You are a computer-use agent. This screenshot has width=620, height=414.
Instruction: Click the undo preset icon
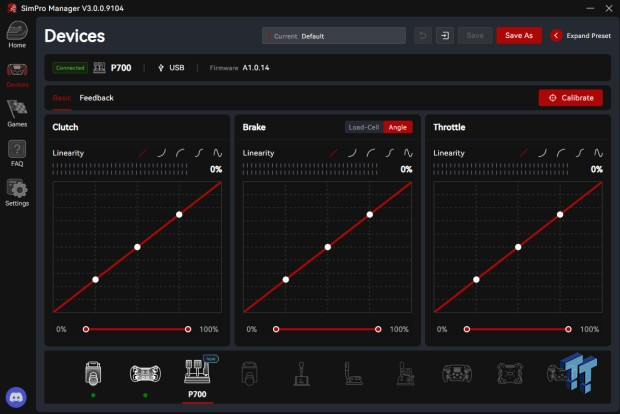(423, 36)
